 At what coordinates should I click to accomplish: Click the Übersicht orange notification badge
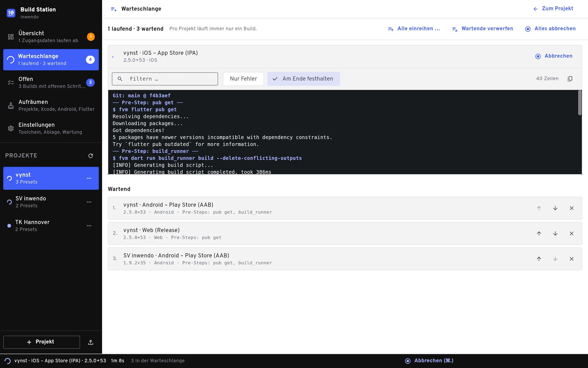[x=91, y=37]
